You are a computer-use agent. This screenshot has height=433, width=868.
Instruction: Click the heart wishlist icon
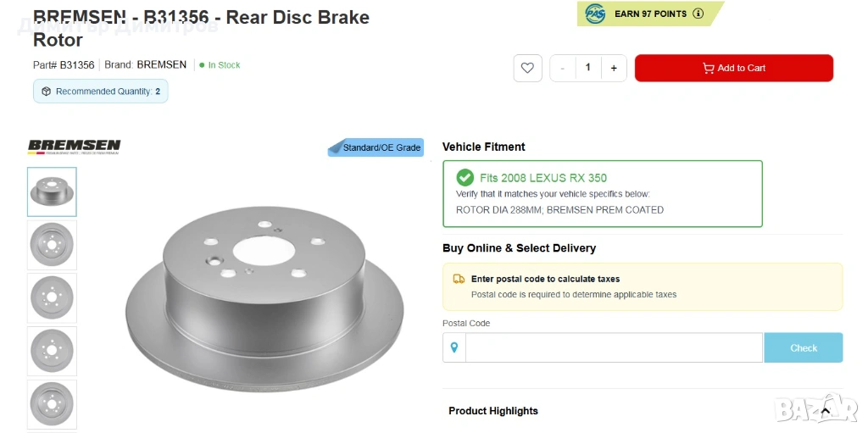527,68
